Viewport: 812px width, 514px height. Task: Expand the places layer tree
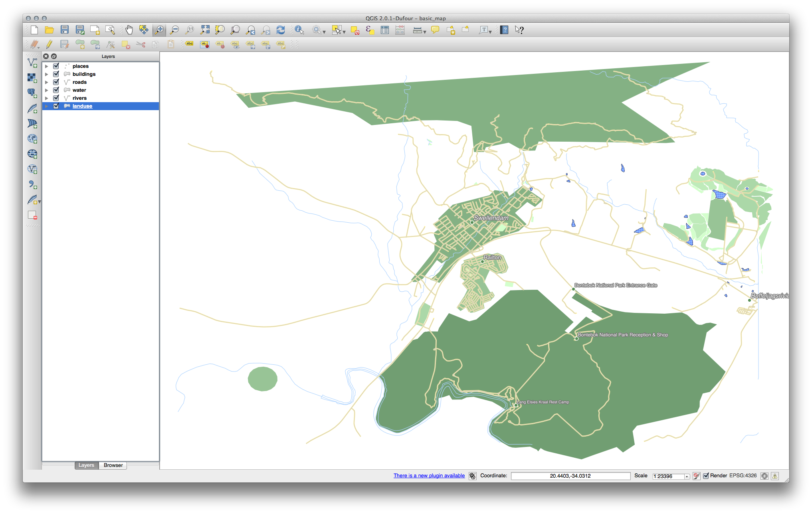click(47, 66)
